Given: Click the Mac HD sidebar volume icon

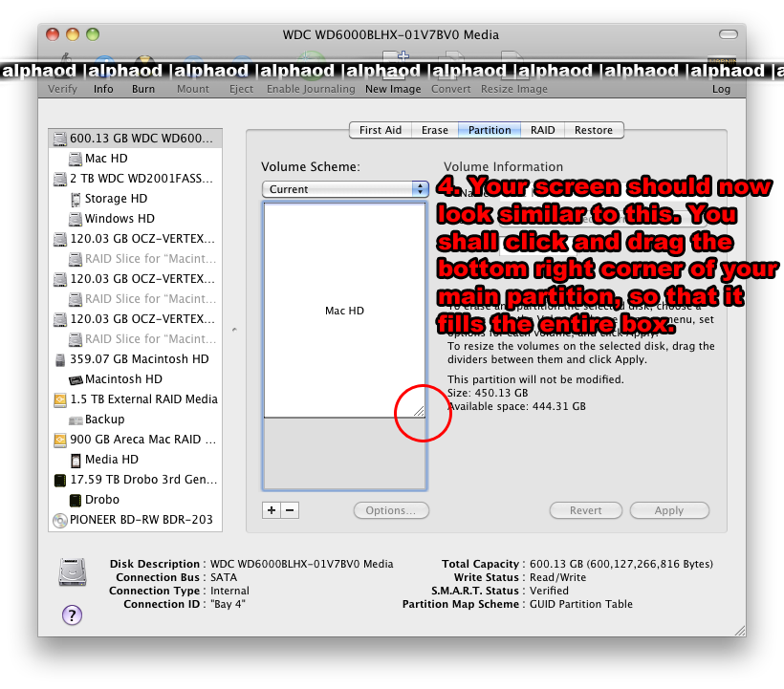Looking at the screenshot, I should point(76,159).
